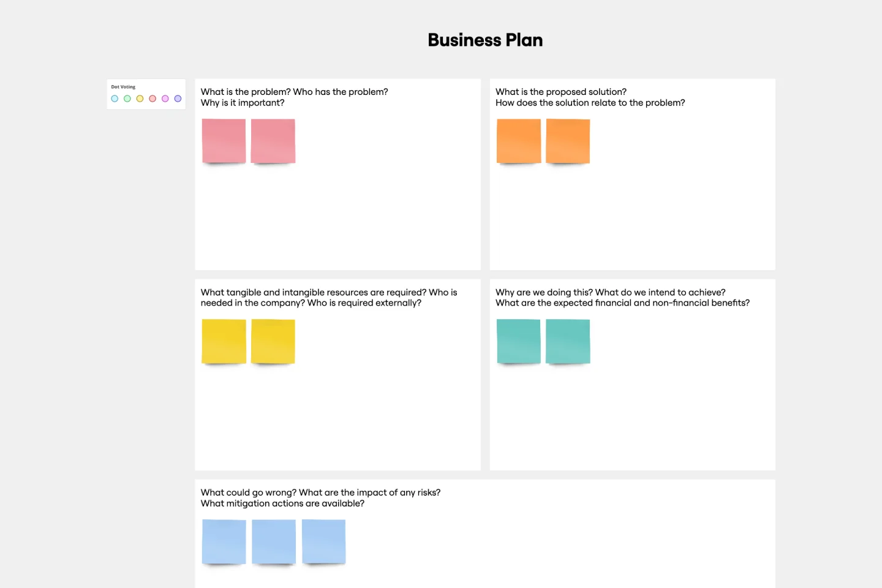Select the first teal sticky note
Image resolution: width=882 pixels, height=588 pixels.
[519, 341]
